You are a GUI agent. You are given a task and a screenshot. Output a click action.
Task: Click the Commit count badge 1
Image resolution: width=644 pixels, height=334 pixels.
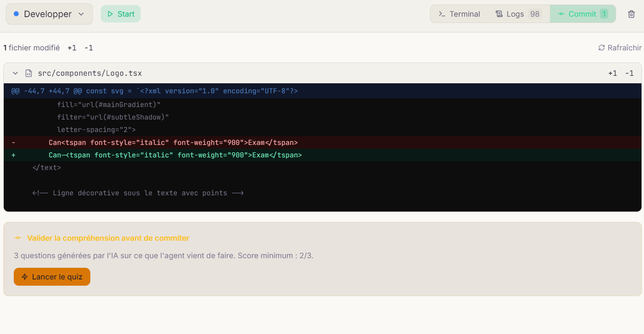[x=604, y=14]
